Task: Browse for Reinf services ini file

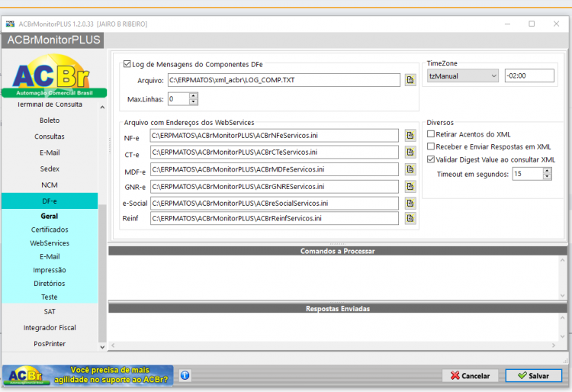Action: [x=410, y=218]
